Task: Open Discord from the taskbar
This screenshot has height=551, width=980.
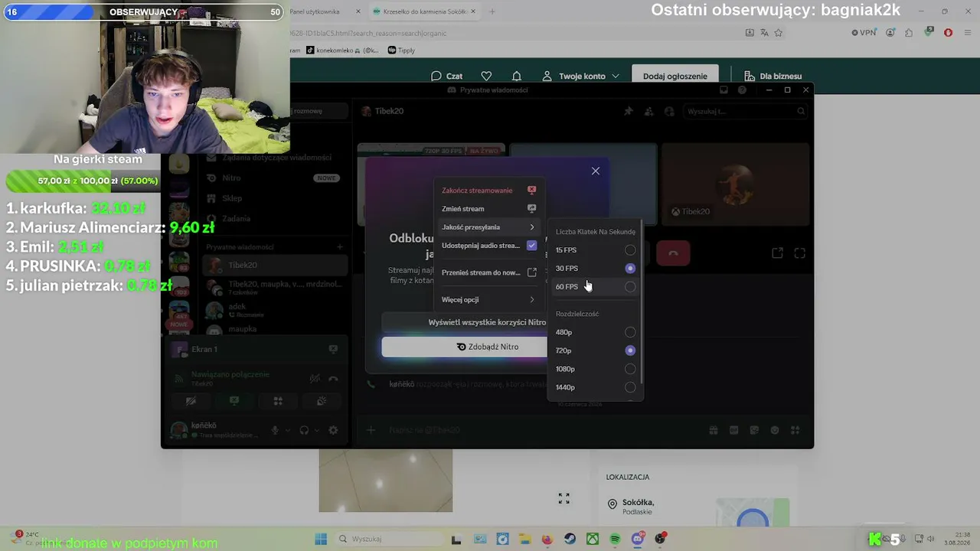Action: click(638, 539)
